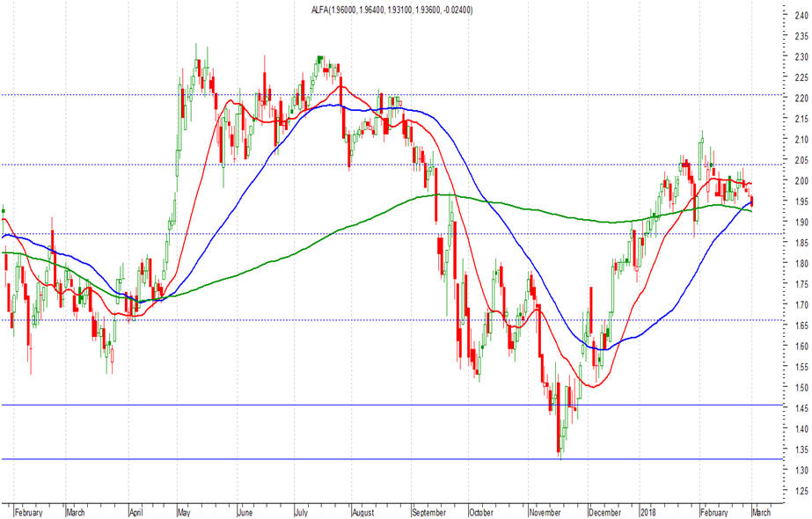Click the 1.50 price axis value

(x=801, y=387)
